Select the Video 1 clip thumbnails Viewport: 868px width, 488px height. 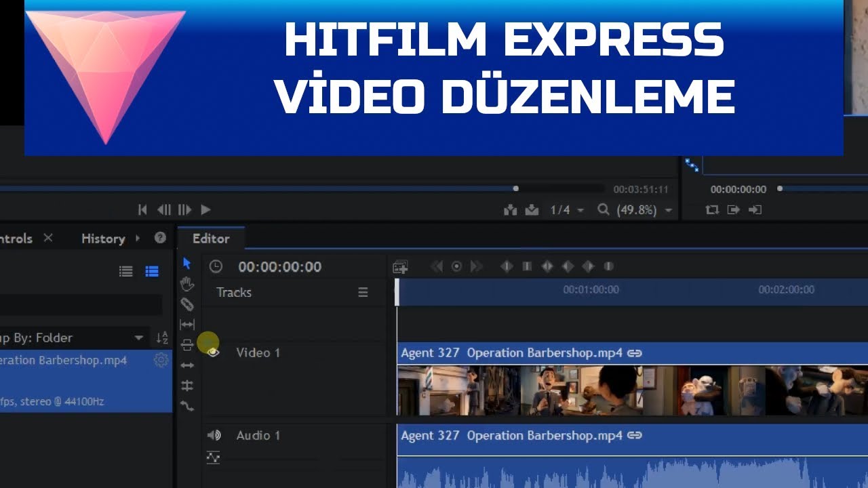click(x=632, y=390)
